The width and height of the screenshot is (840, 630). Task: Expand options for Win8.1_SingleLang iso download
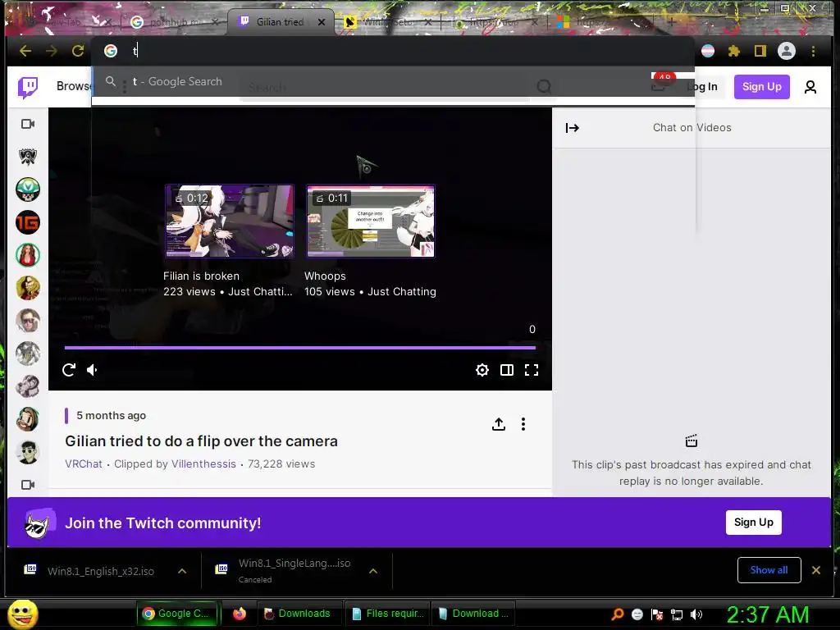tap(373, 571)
